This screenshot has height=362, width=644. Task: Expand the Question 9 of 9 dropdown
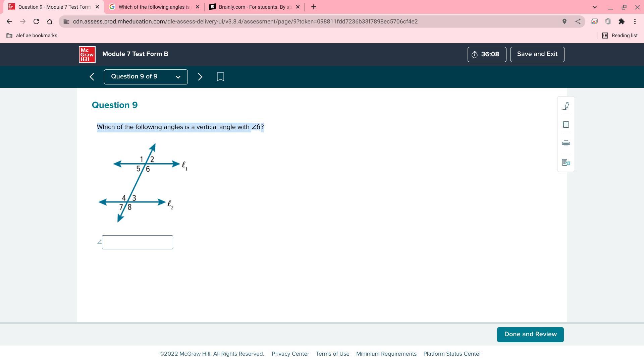(146, 77)
